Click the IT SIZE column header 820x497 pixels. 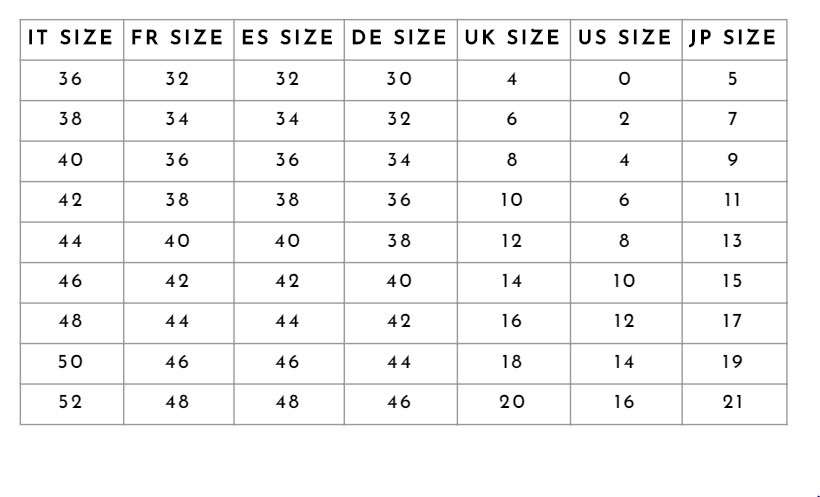70,38
